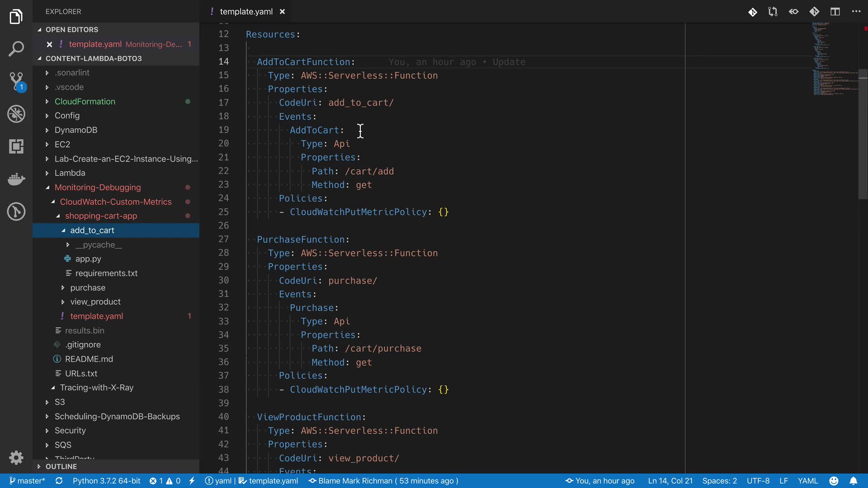Expand the purchase folder
The image size is (868, 488).
pyautogui.click(x=88, y=288)
